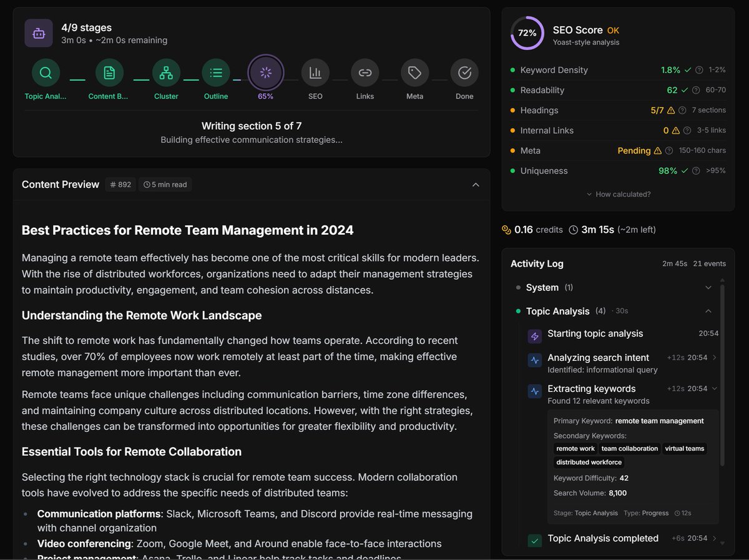Click the warning icon next to Headings 5/7
Image resolution: width=749 pixels, height=560 pixels.
click(x=671, y=111)
